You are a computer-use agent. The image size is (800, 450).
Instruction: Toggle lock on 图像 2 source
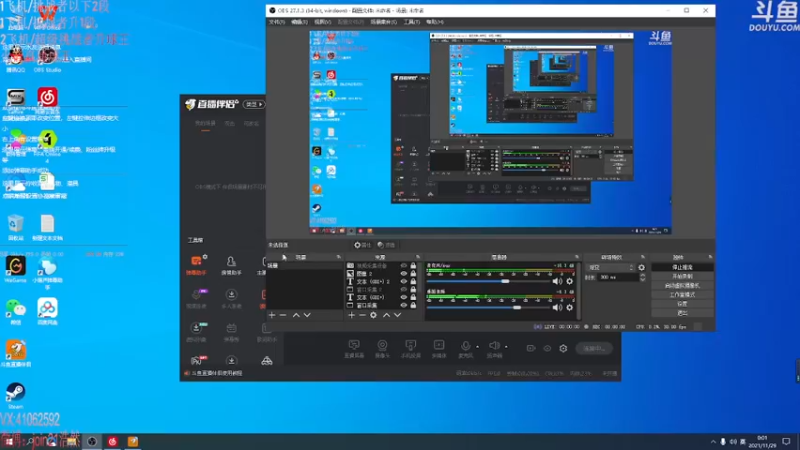(x=413, y=273)
